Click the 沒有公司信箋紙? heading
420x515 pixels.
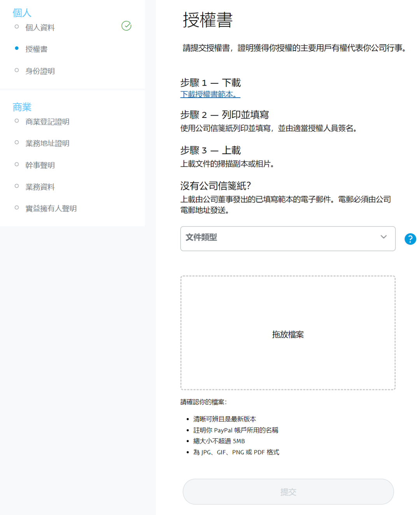(215, 186)
